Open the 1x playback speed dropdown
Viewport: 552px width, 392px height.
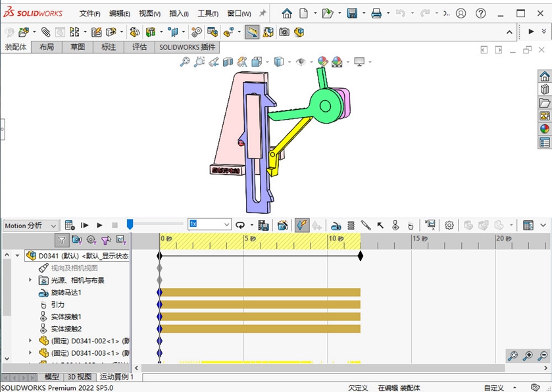tap(209, 224)
